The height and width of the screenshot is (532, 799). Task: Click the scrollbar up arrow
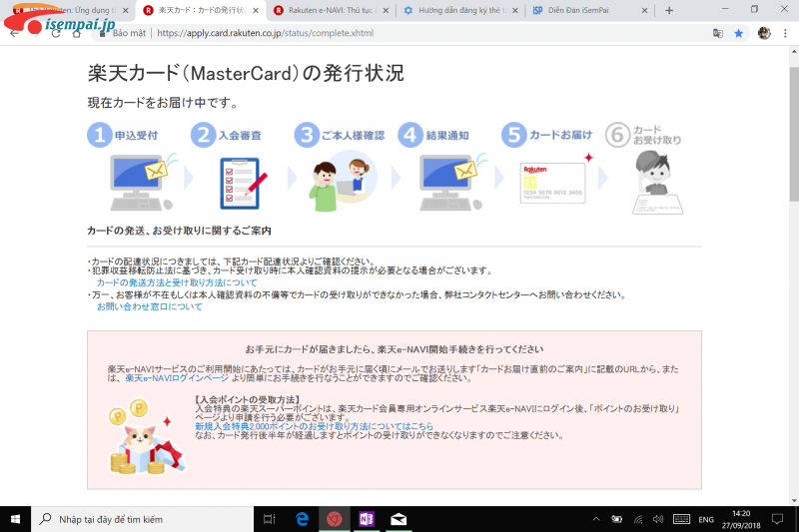tap(794, 51)
